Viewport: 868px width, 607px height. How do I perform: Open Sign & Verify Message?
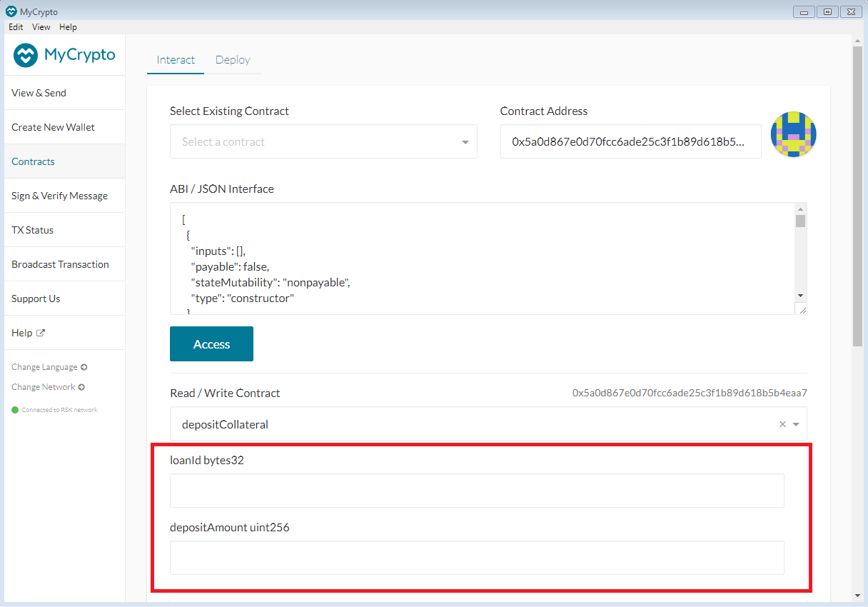coord(64,196)
